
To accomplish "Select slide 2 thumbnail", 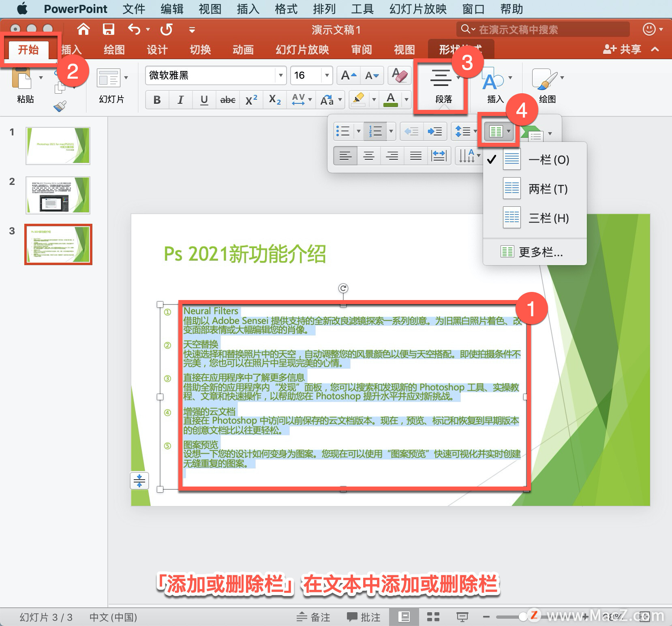I will 58,195.
